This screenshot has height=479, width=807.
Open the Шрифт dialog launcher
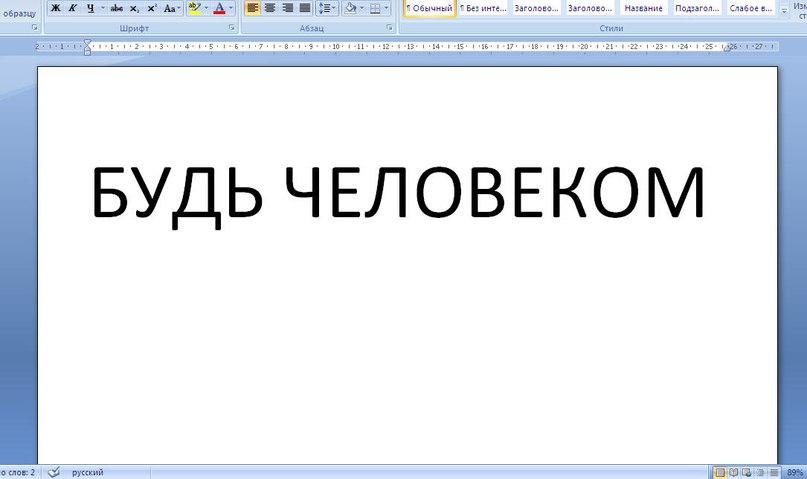[x=232, y=29]
